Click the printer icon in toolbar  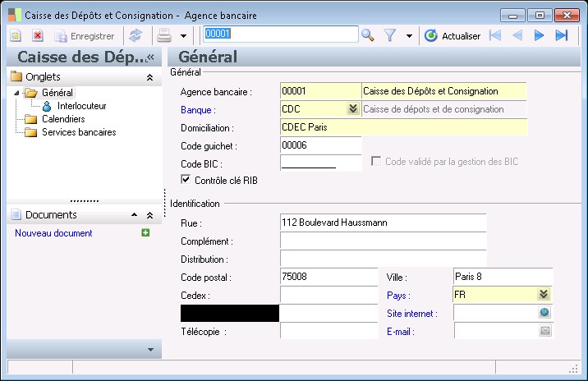(164, 35)
